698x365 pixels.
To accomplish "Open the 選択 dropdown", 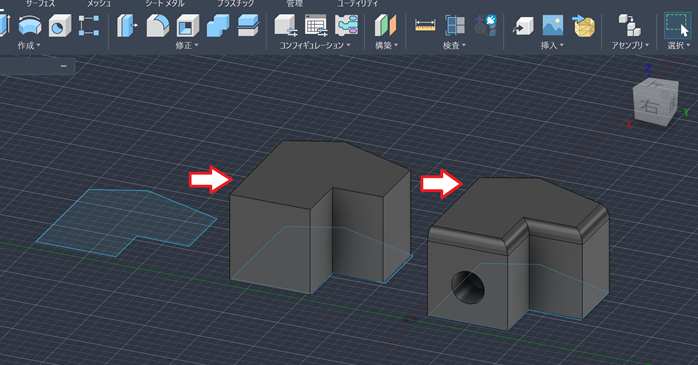I will 679,45.
